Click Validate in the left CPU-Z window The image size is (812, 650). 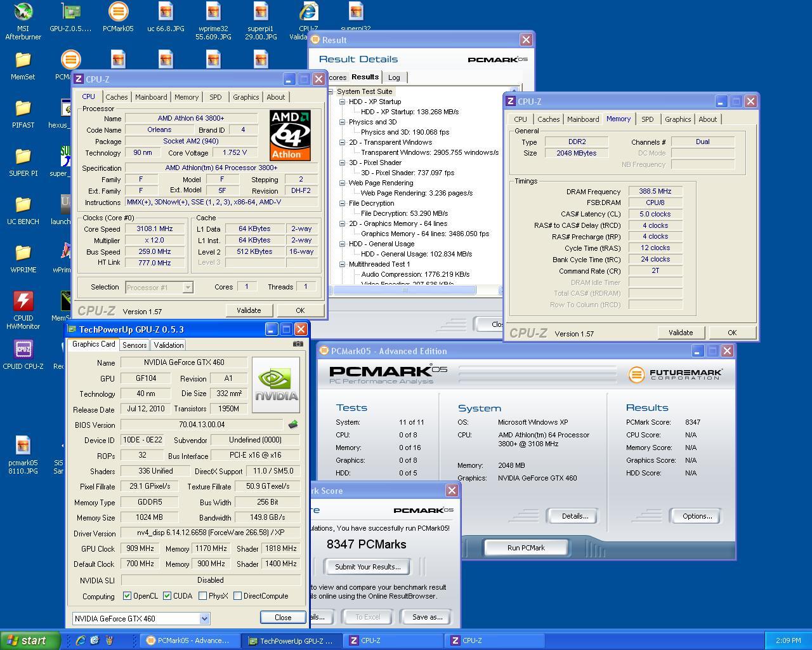pyautogui.click(x=249, y=310)
